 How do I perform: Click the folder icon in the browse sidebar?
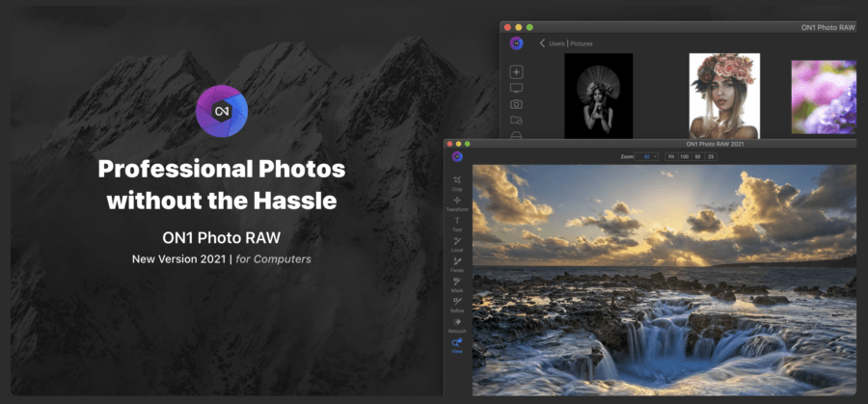[517, 120]
